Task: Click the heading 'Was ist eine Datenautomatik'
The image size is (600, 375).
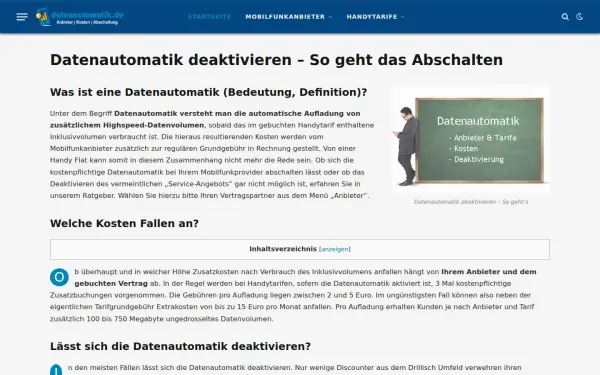Action: point(209,92)
